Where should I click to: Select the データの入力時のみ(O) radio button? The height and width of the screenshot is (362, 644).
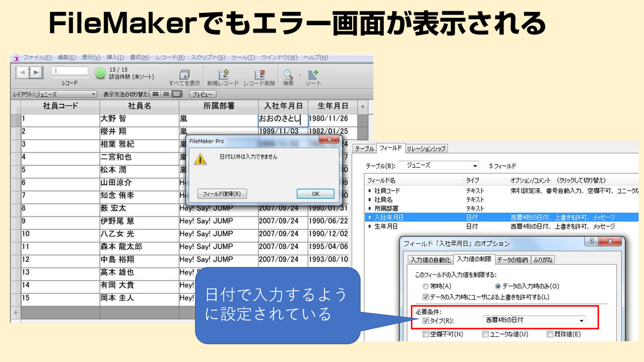(498, 286)
